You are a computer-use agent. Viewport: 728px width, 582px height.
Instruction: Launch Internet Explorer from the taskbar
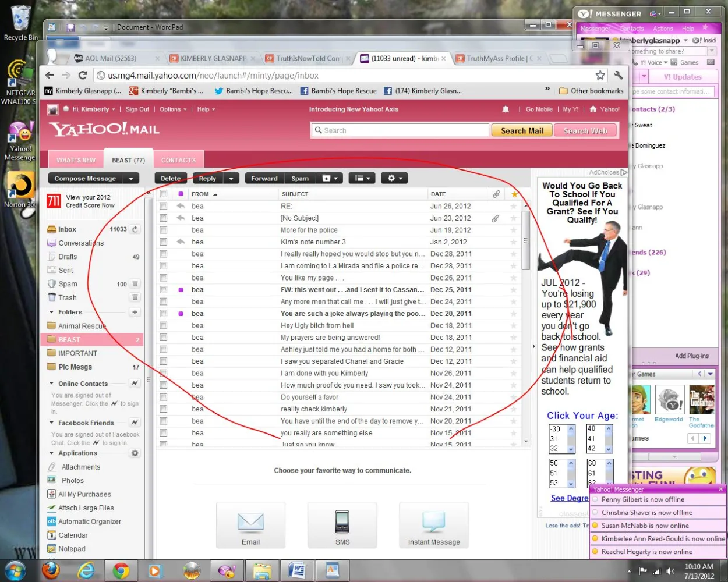point(86,570)
